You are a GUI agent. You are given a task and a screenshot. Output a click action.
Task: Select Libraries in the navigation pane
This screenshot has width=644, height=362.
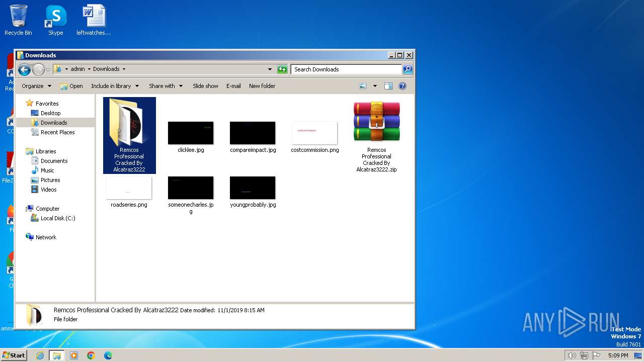coord(45,151)
